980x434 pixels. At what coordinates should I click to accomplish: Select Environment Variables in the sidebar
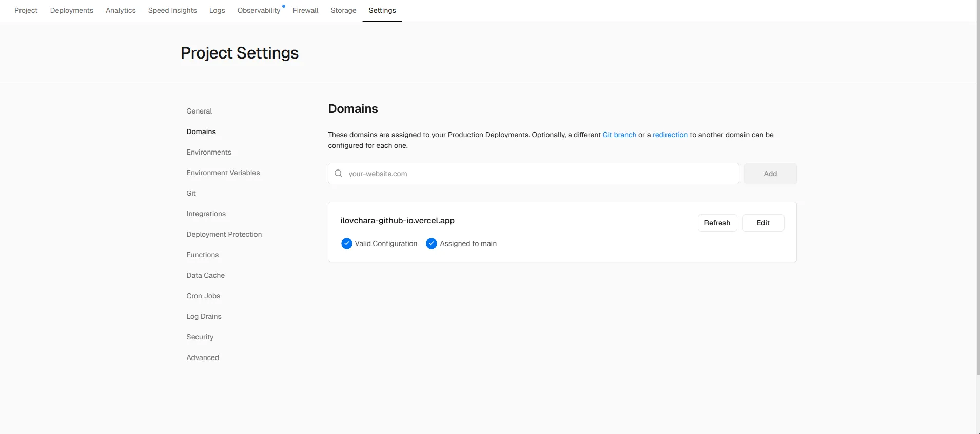[223, 173]
